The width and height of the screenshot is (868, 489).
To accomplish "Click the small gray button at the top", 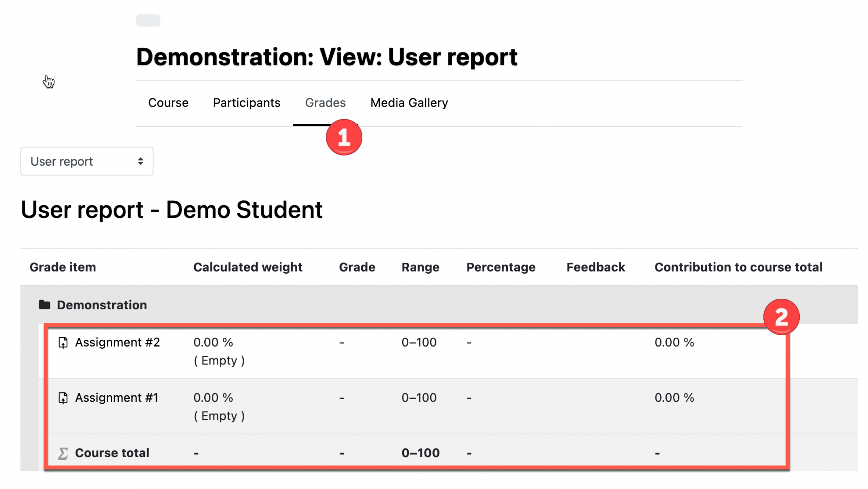I will [x=148, y=20].
